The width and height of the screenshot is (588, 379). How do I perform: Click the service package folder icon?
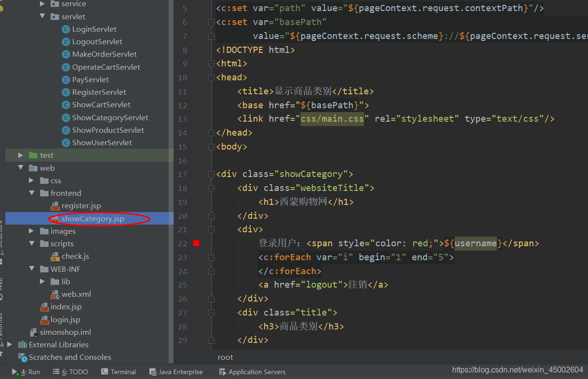click(54, 4)
